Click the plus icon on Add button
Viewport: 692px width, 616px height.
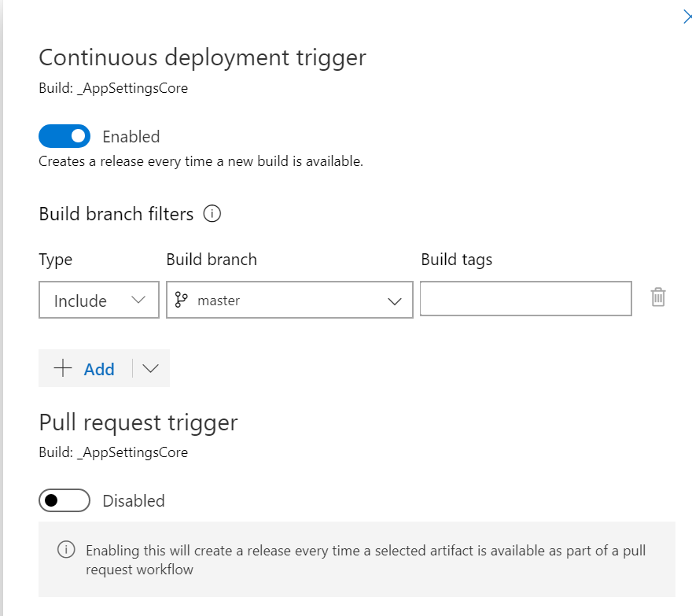63,368
